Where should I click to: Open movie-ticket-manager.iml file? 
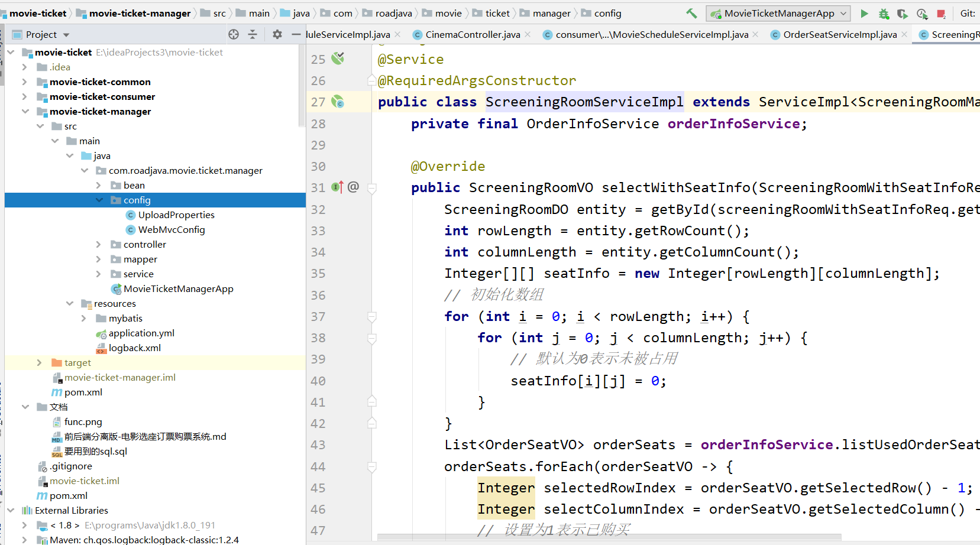click(119, 377)
